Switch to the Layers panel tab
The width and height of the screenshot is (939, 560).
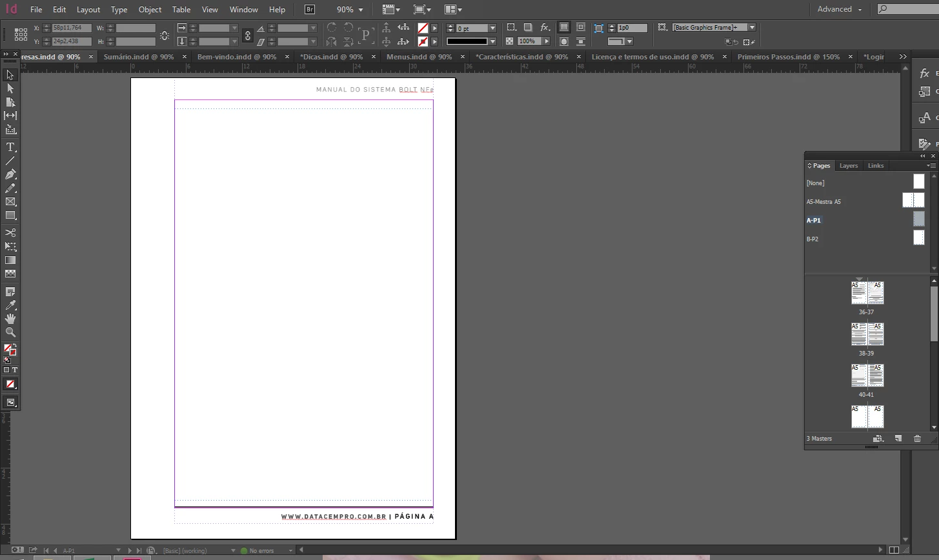[x=849, y=166]
